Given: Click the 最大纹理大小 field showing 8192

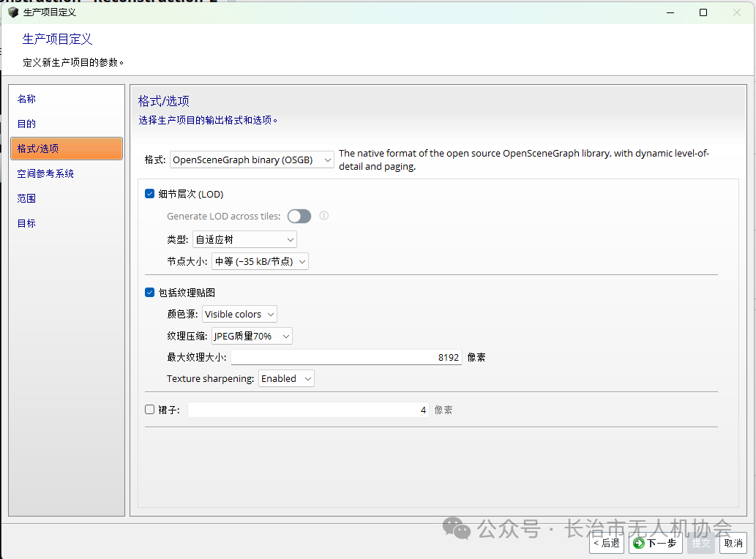Looking at the screenshot, I should [x=346, y=357].
